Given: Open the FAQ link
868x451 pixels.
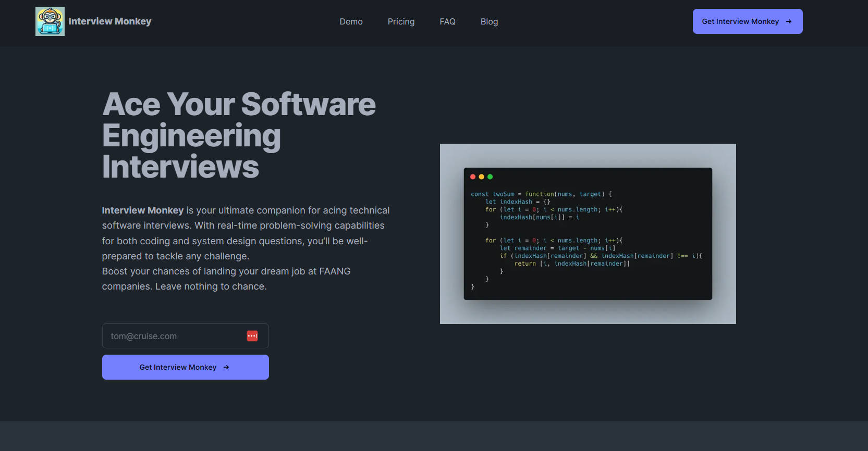Looking at the screenshot, I should (x=447, y=21).
